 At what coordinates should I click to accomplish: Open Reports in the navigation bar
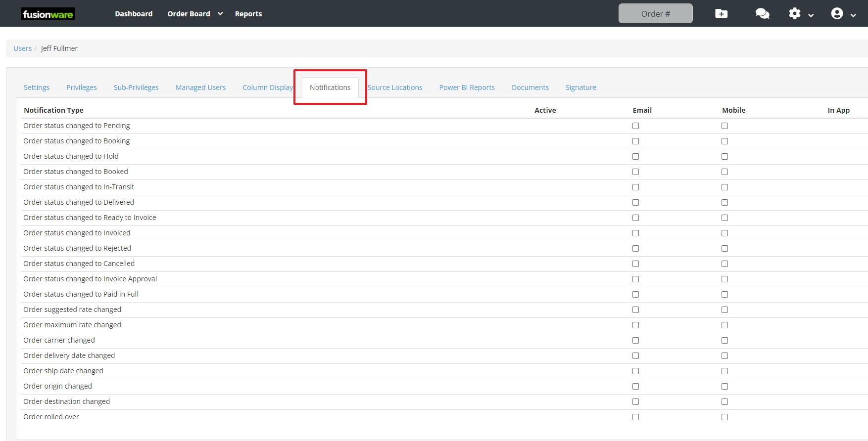click(248, 14)
